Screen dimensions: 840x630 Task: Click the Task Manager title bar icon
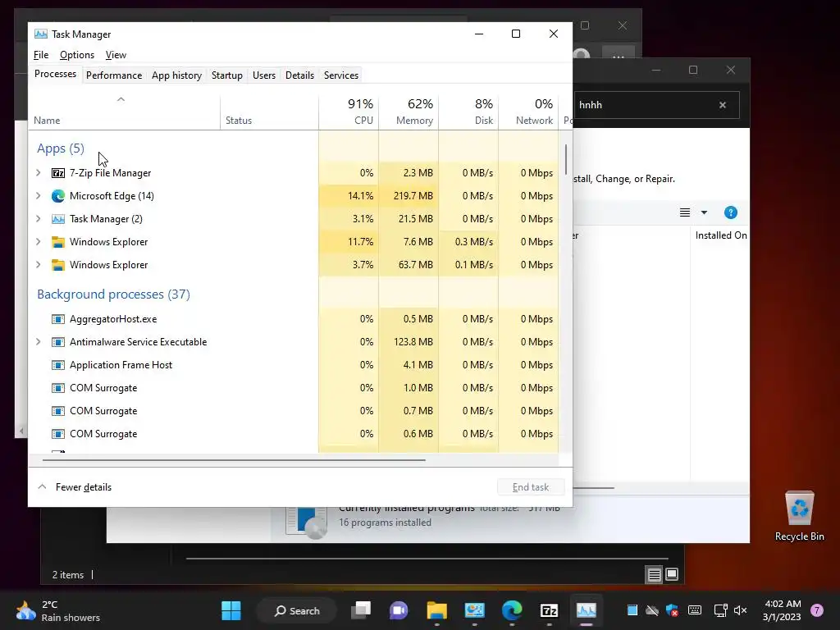tap(41, 34)
